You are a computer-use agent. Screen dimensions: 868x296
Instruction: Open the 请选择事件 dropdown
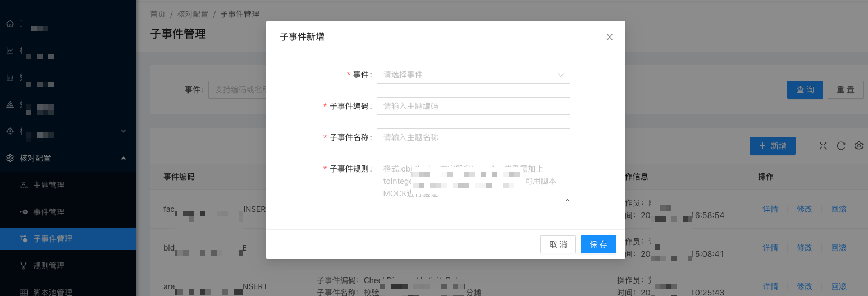tap(473, 75)
